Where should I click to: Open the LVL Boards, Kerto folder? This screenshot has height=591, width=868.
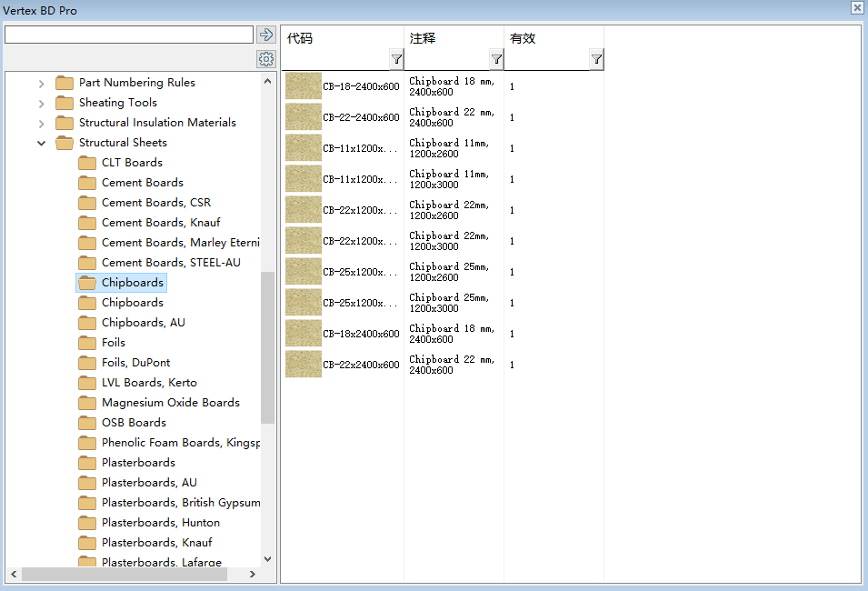point(149,382)
